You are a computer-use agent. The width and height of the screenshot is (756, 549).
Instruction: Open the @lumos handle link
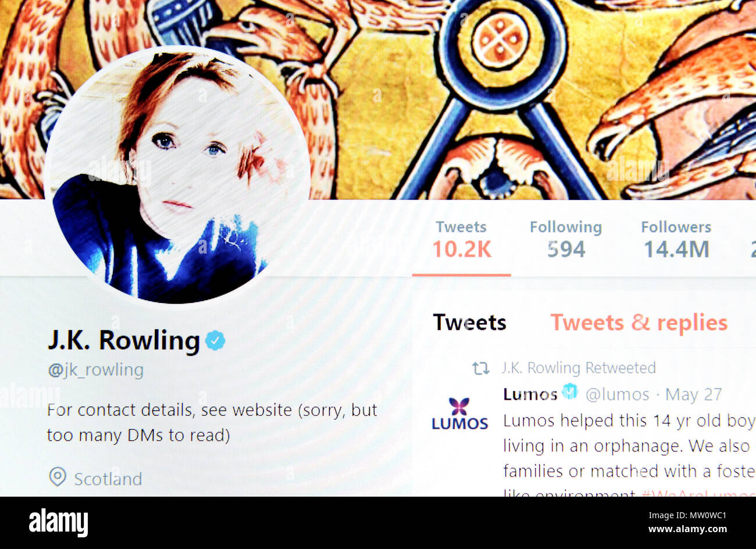tap(617, 394)
